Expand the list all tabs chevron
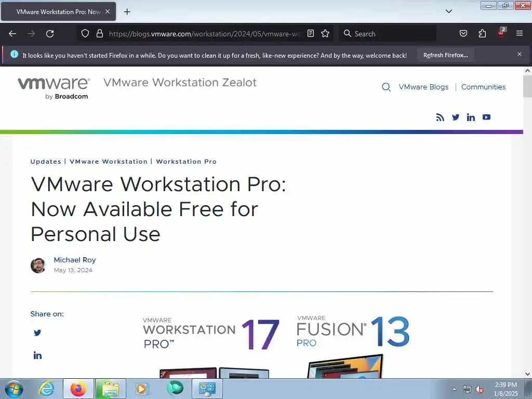 (448, 11)
